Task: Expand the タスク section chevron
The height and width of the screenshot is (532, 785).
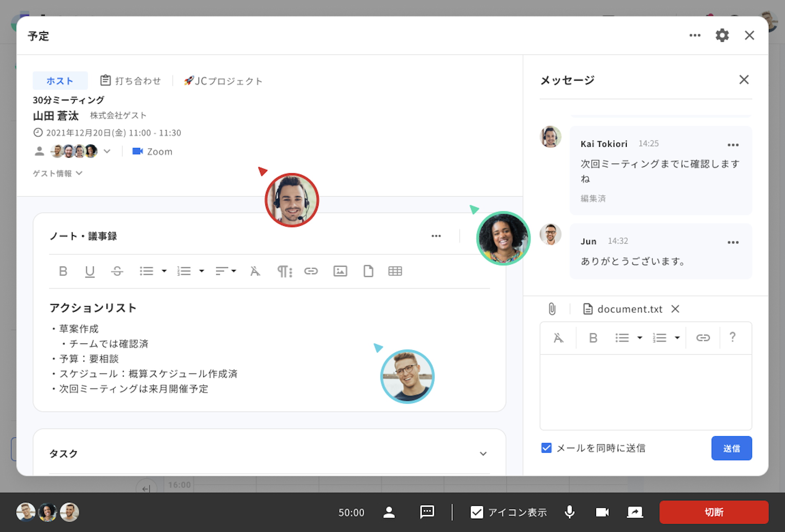Action: point(483,453)
